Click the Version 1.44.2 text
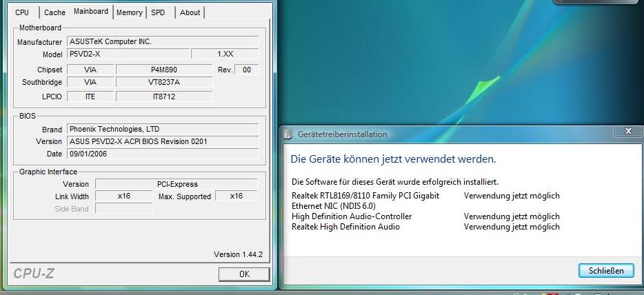 coord(238,254)
